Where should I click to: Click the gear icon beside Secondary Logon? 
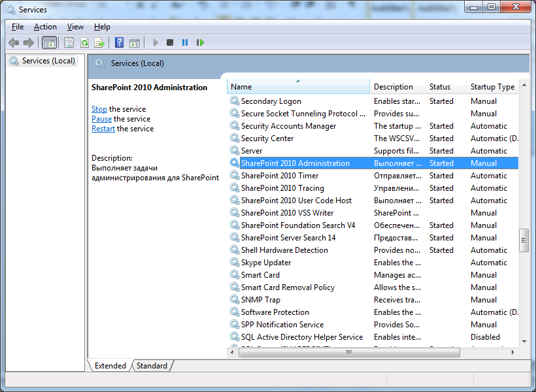point(235,101)
